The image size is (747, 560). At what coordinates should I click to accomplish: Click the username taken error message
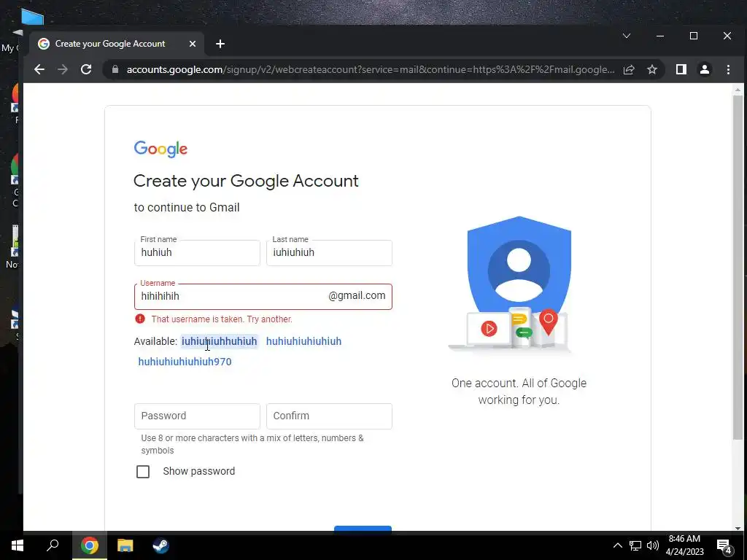[222, 319]
